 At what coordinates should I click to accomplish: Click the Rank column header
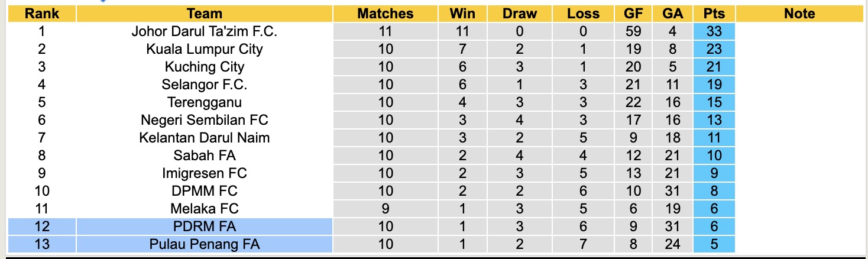(x=42, y=14)
